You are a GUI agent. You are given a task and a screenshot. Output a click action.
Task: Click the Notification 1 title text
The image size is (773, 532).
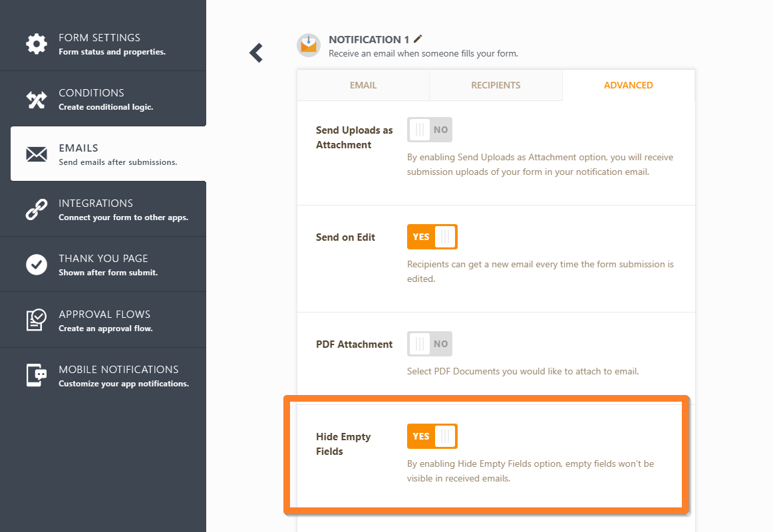pyautogui.click(x=369, y=40)
